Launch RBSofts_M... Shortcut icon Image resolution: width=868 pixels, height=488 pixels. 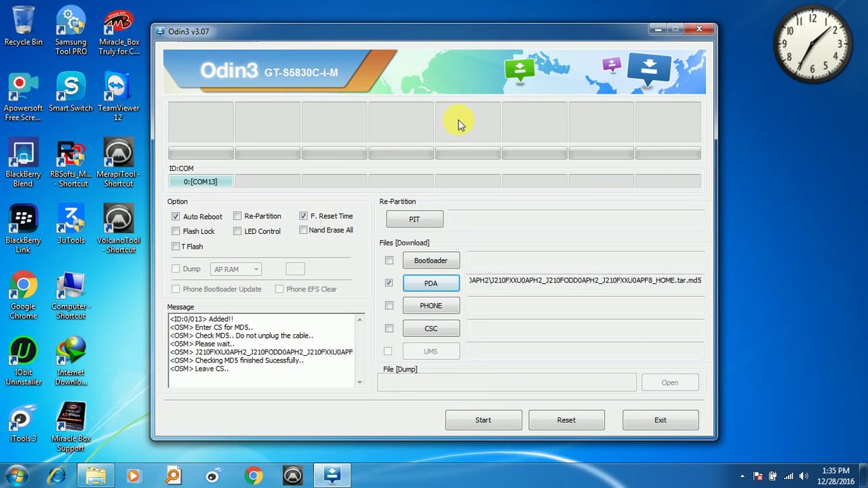tap(71, 163)
